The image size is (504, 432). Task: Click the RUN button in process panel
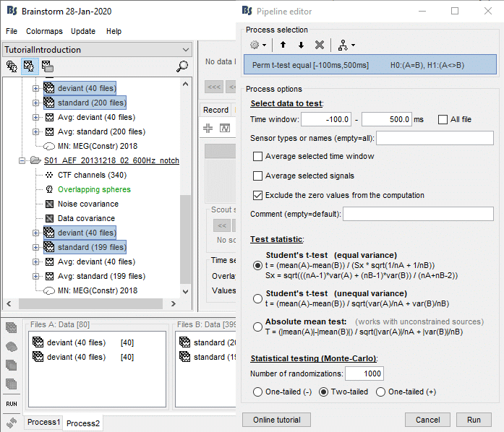(12, 404)
